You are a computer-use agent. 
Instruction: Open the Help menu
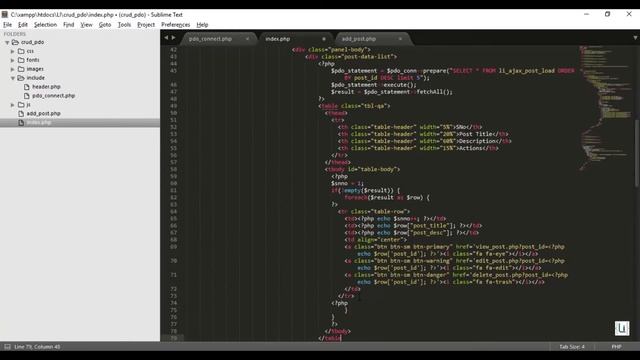202,24
